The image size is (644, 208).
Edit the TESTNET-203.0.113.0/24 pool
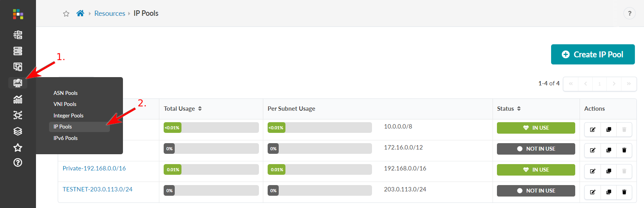pyautogui.click(x=593, y=192)
